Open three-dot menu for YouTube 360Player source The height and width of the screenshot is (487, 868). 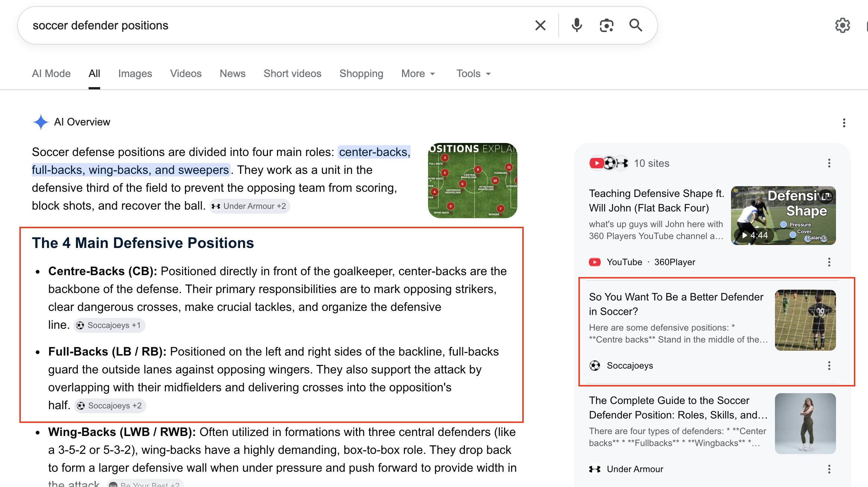[x=829, y=262]
